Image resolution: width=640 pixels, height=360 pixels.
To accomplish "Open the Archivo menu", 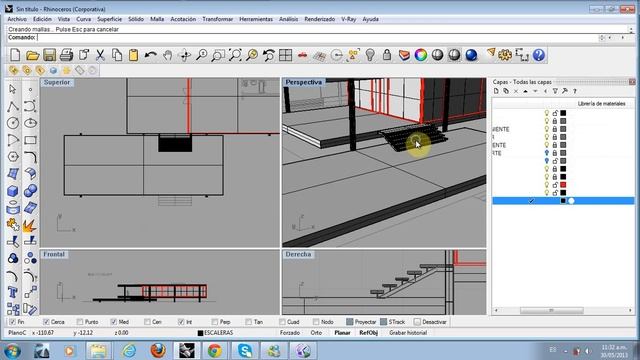I will pyautogui.click(x=17, y=19).
